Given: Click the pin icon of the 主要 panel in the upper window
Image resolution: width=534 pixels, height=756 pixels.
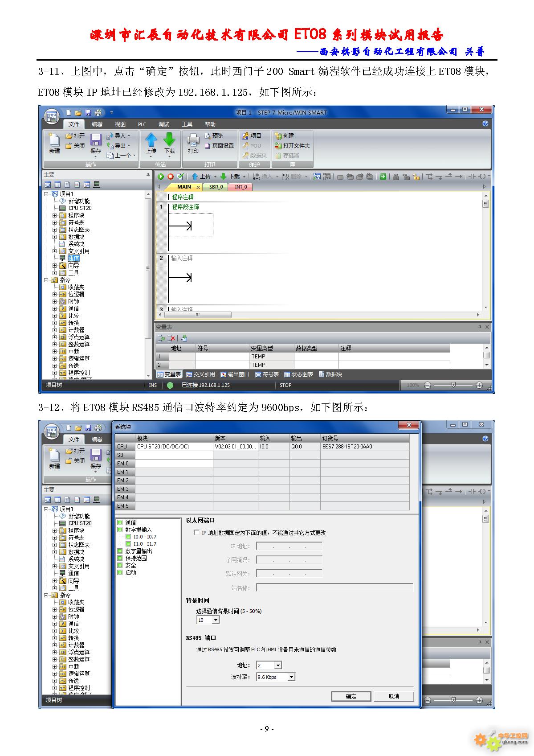Looking at the screenshot, I should coord(148,175).
